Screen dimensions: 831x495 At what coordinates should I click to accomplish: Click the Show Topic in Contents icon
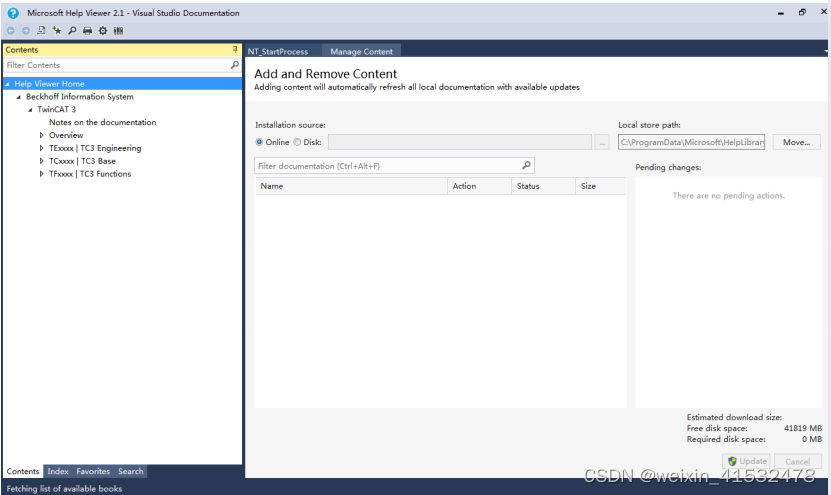point(41,31)
